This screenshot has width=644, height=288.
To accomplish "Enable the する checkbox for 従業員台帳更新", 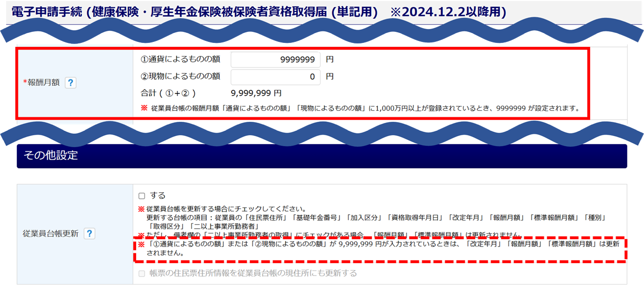I will point(142,196).
